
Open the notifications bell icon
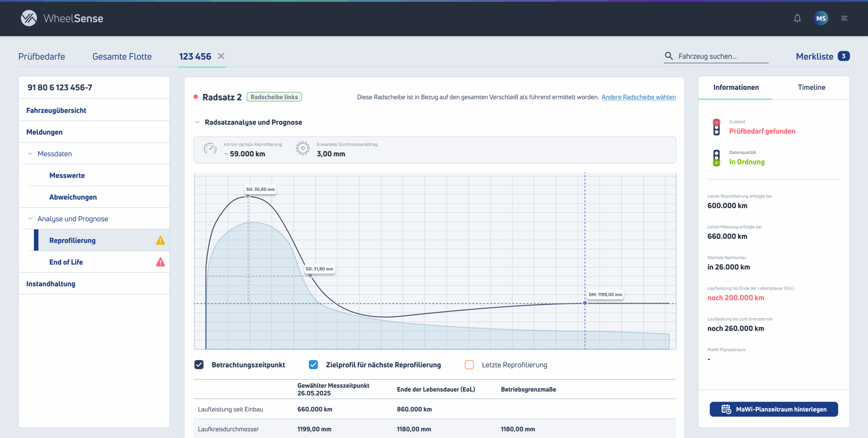[797, 18]
